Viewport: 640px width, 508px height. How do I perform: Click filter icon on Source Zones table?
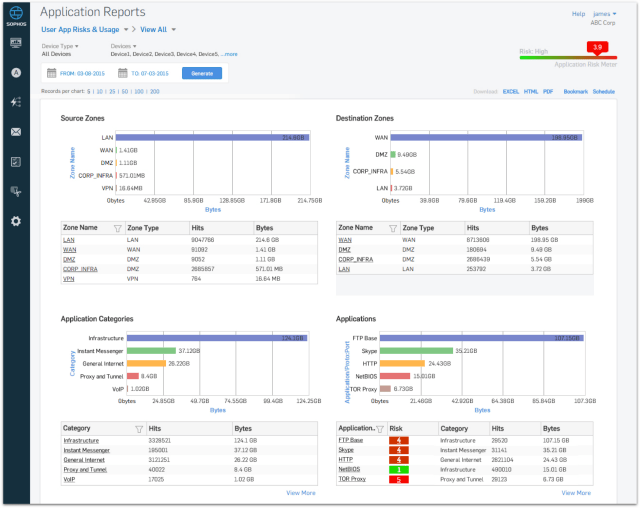coord(118,228)
